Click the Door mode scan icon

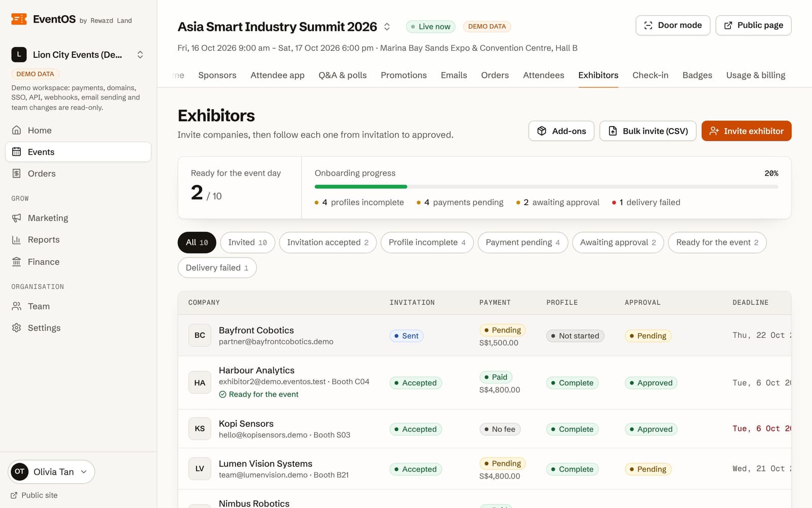(x=648, y=25)
